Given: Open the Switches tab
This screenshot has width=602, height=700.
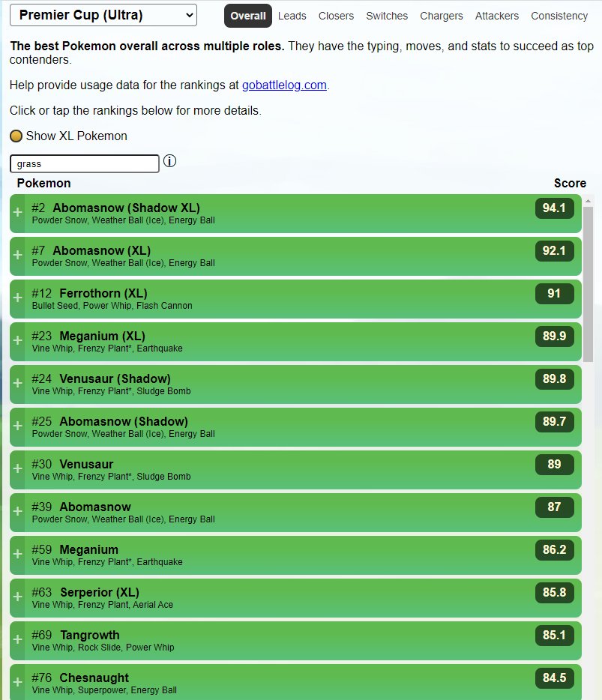Looking at the screenshot, I should point(387,16).
